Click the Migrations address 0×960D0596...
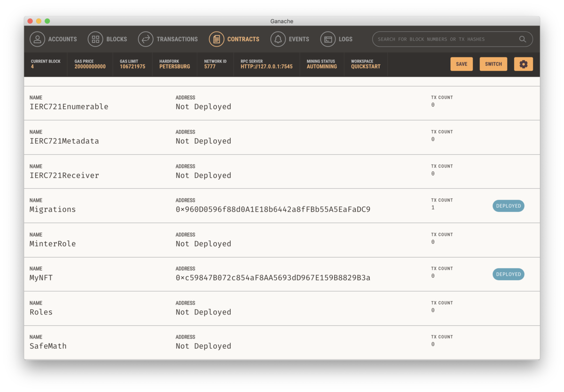The image size is (564, 392). click(x=273, y=210)
